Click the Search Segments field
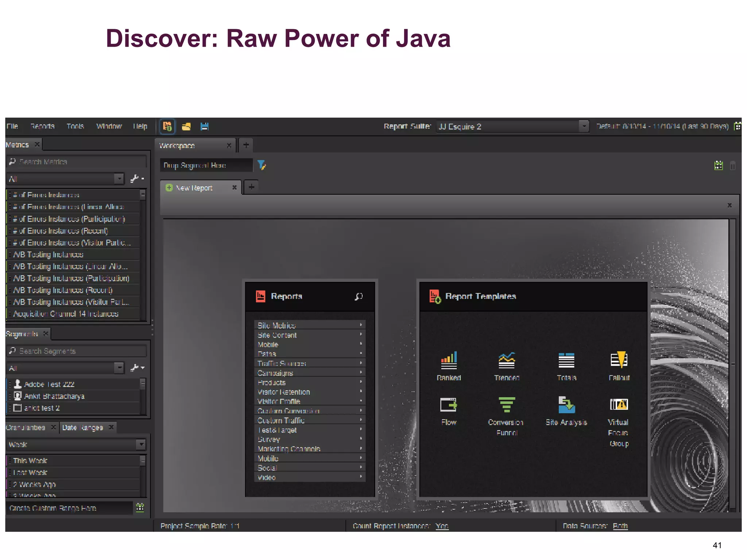Screen dimensions: 747x560 tap(77, 351)
